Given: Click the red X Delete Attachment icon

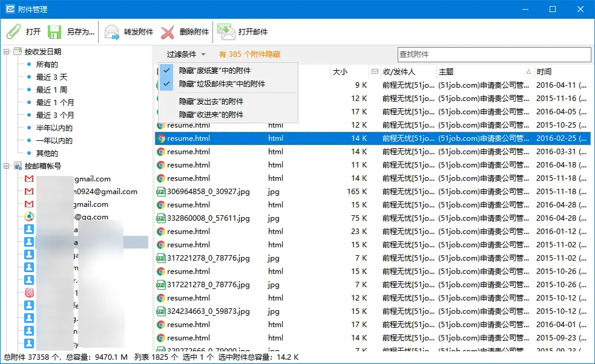Looking at the screenshot, I should coord(167,32).
